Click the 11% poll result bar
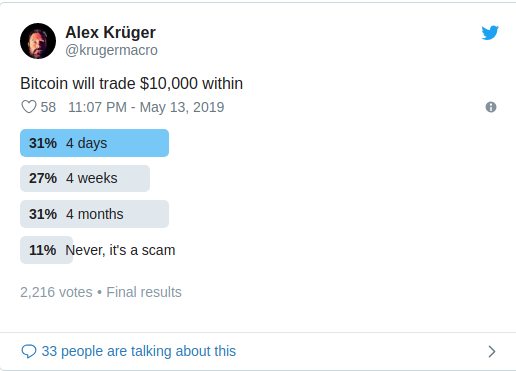The height and width of the screenshot is (371, 516). tap(46, 250)
